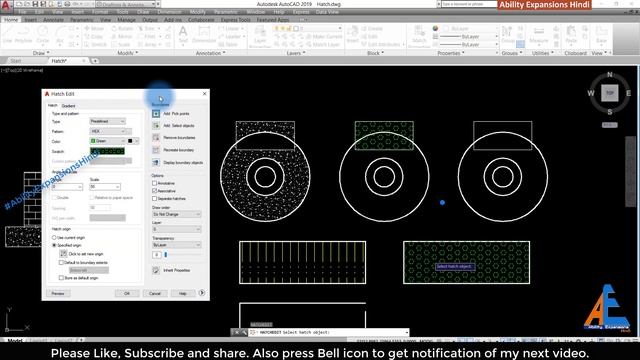The image size is (640, 360).
Task: Check the Default to boundary extents box
Action: tap(61, 262)
